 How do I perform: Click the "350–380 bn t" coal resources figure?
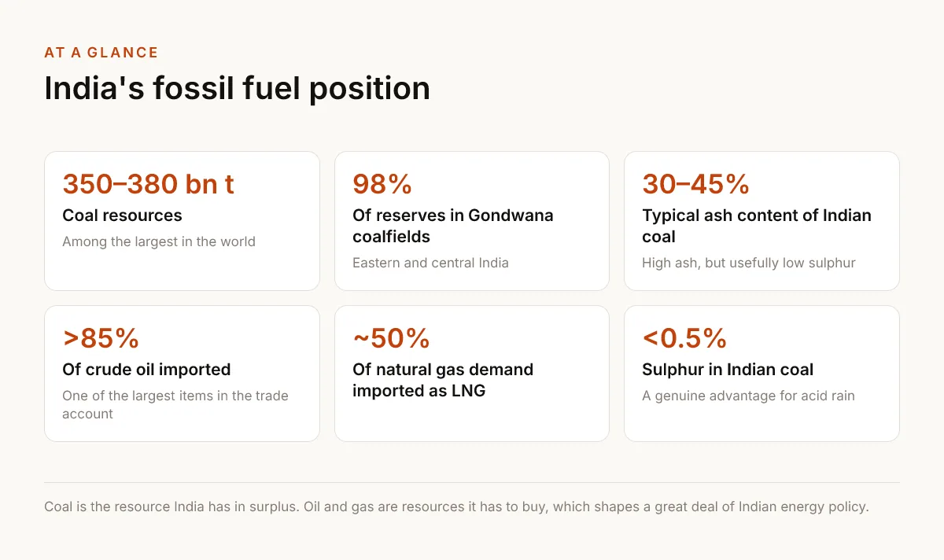pyautogui.click(x=148, y=184)
